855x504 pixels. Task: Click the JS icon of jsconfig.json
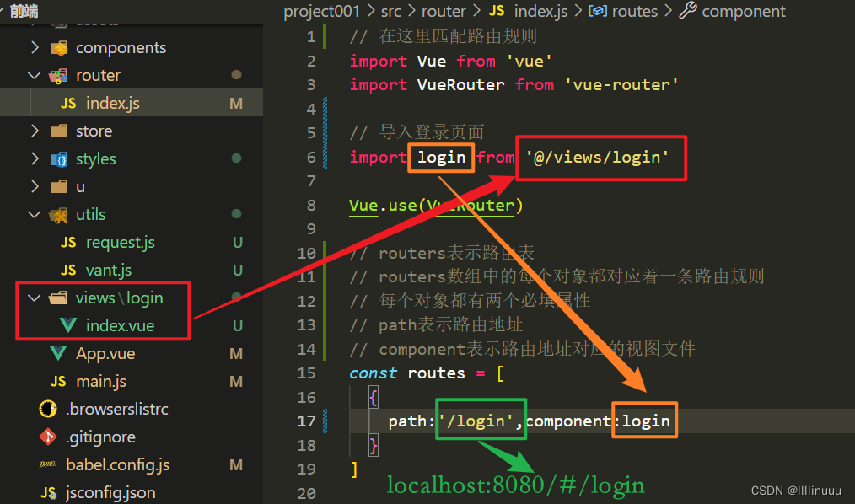[49, 492]
